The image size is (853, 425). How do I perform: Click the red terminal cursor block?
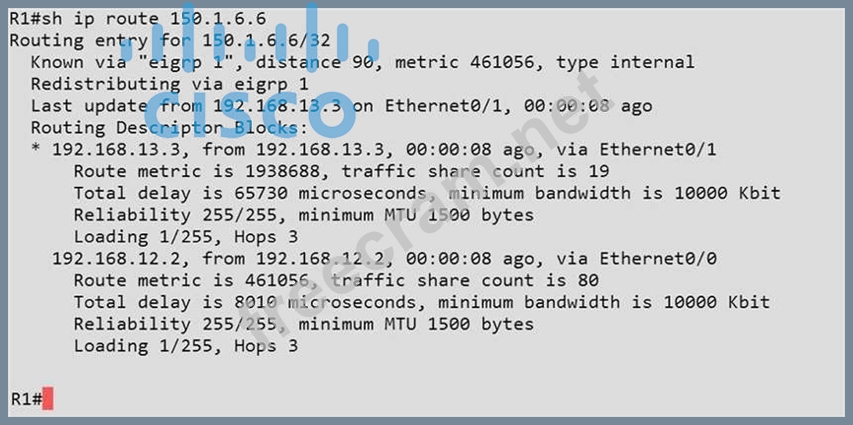coord(48,399)
